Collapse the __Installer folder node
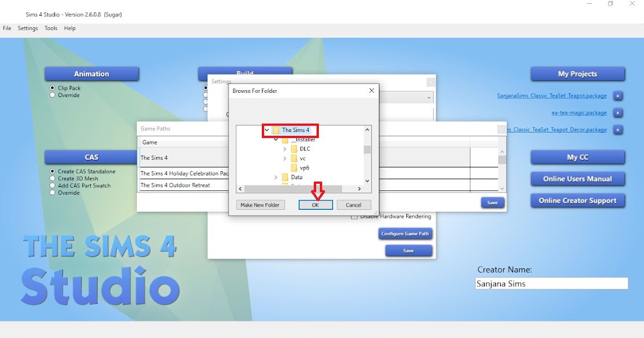 276,139
